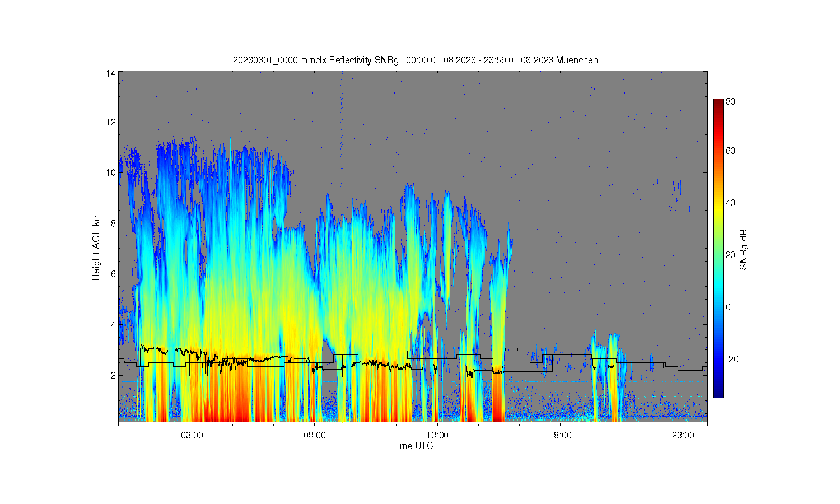Click the colorbar value label 20

[x=730, y=255]
